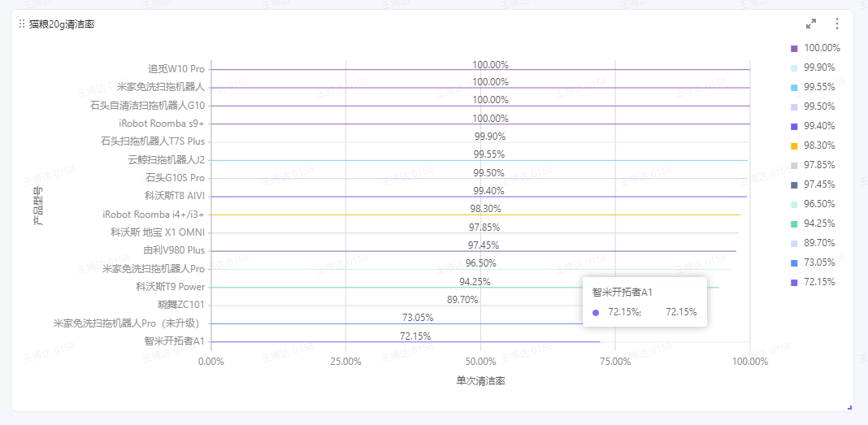Select the 科沃斯T9 Power label

tap(171, 287)
